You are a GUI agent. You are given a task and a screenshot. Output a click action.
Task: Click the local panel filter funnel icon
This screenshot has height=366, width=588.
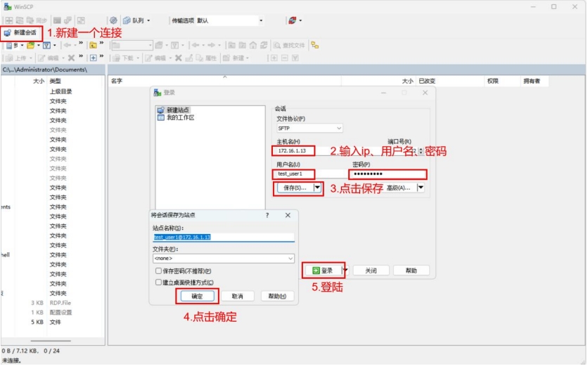click(x=46, y=46)
